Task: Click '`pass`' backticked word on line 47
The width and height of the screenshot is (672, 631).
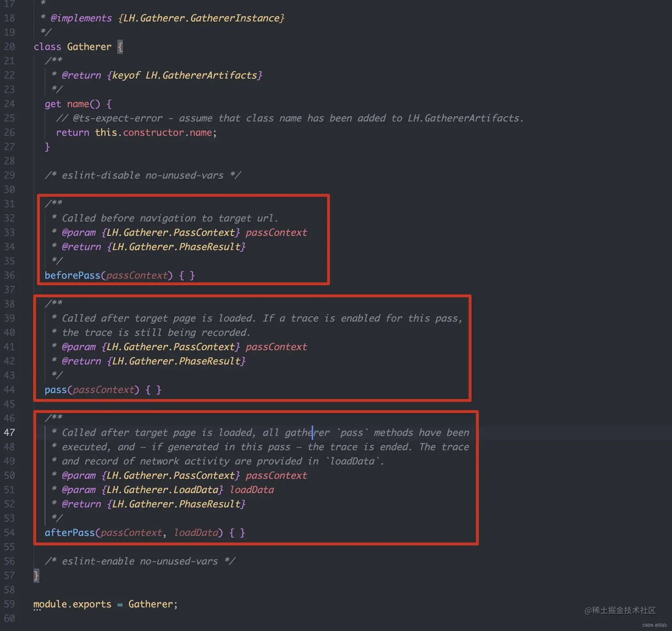Action: pos(352,433)
